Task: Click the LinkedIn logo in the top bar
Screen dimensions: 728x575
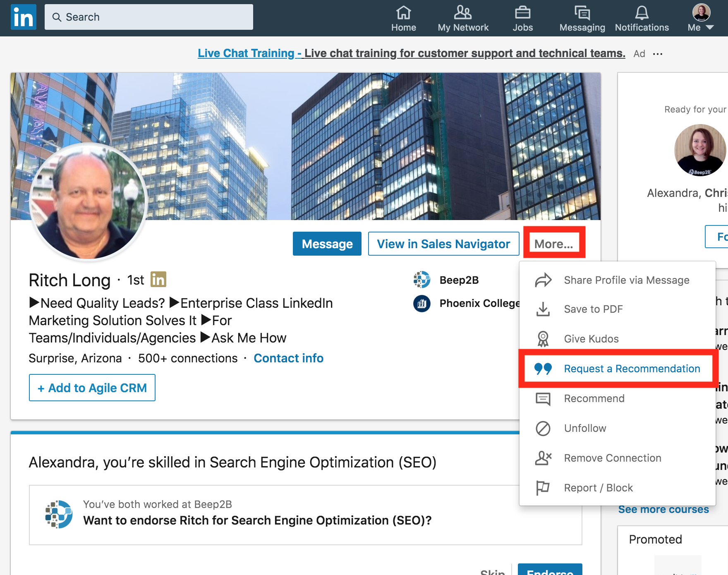Action: tap(24, 17)
